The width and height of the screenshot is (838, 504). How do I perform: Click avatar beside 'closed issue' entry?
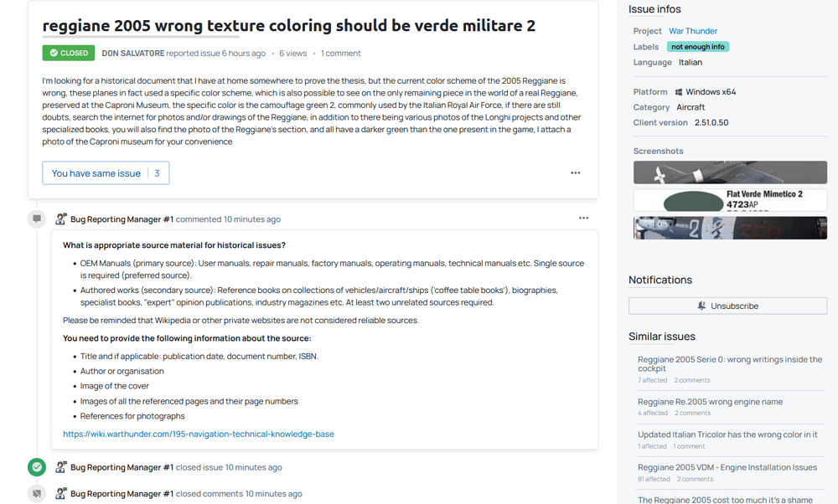pos(61,467)
